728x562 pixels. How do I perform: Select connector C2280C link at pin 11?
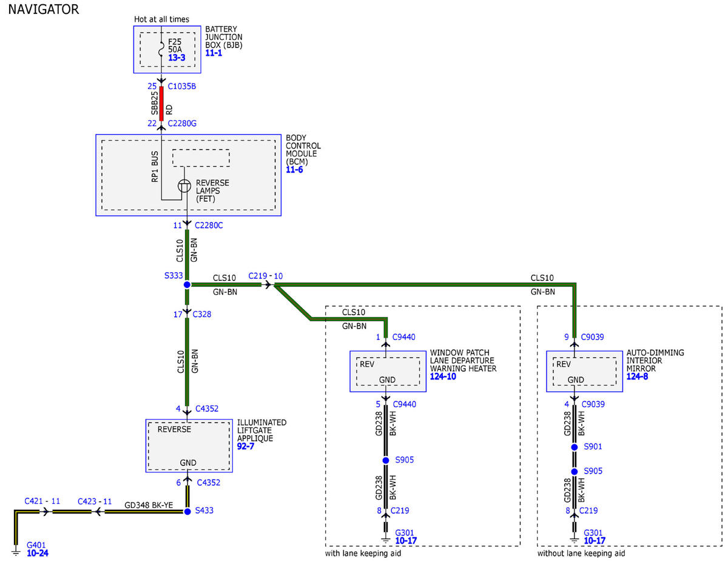[x=209, y=225]
